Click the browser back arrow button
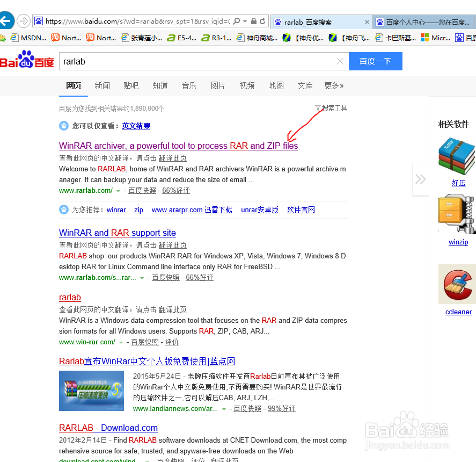 (x=6, y=21)
